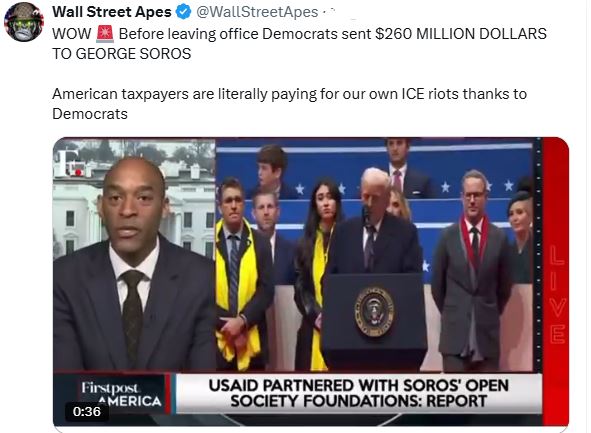Click the Firstpost America logo in video
This screenshot has height=433, width=591.
(x=121, y=394)
